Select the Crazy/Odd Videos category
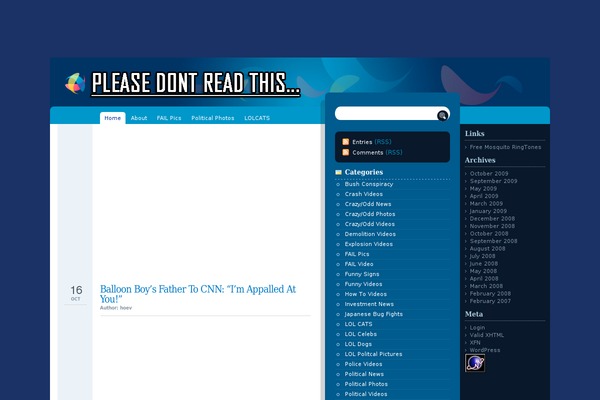Screen dimensions: 600x400 pyautogui.click(x=370, y=224)
